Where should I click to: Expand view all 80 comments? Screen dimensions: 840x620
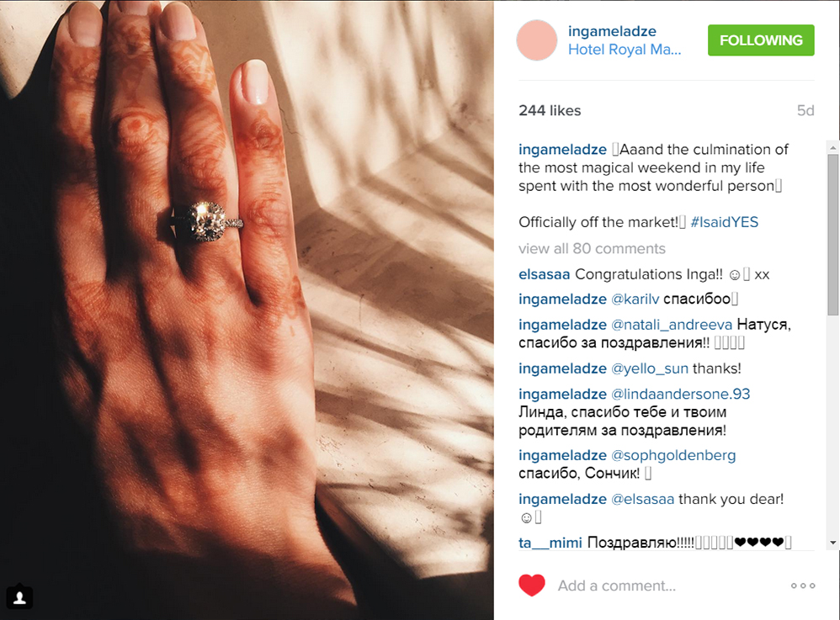(592, 248)
